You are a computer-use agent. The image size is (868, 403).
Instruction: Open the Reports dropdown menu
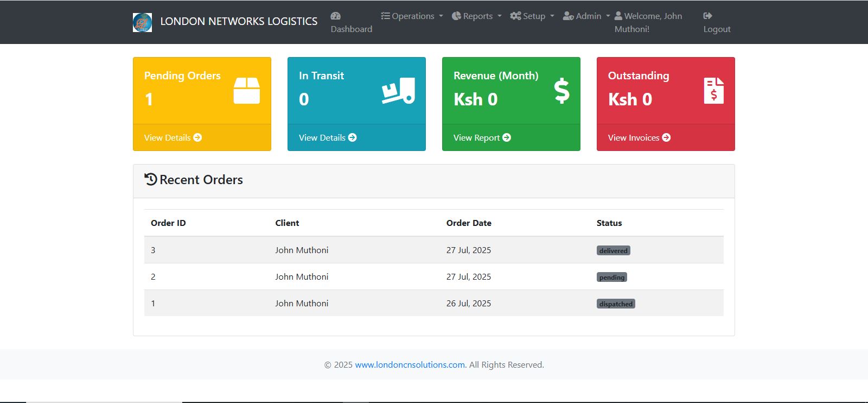(477, 16)
